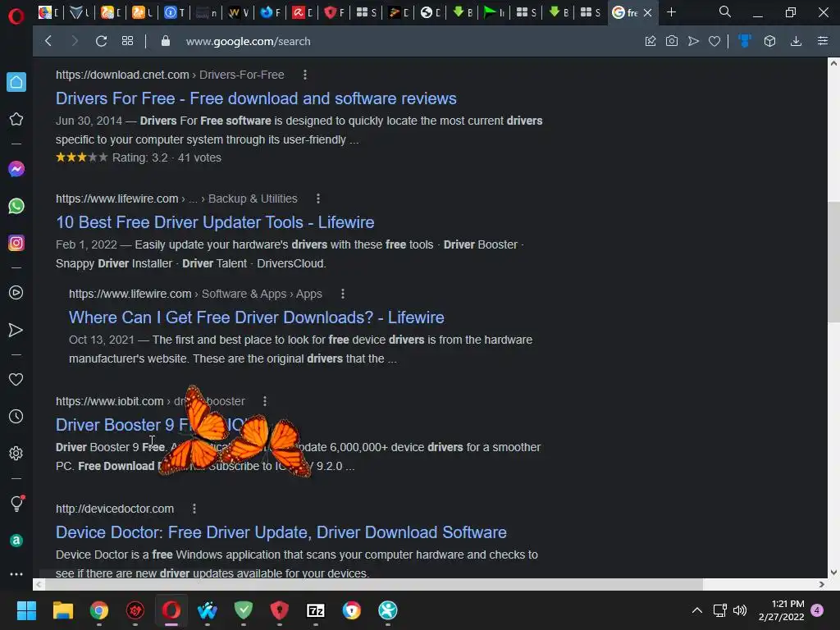Add page to bookmarks heart in address bar

(x=714, y=41)
